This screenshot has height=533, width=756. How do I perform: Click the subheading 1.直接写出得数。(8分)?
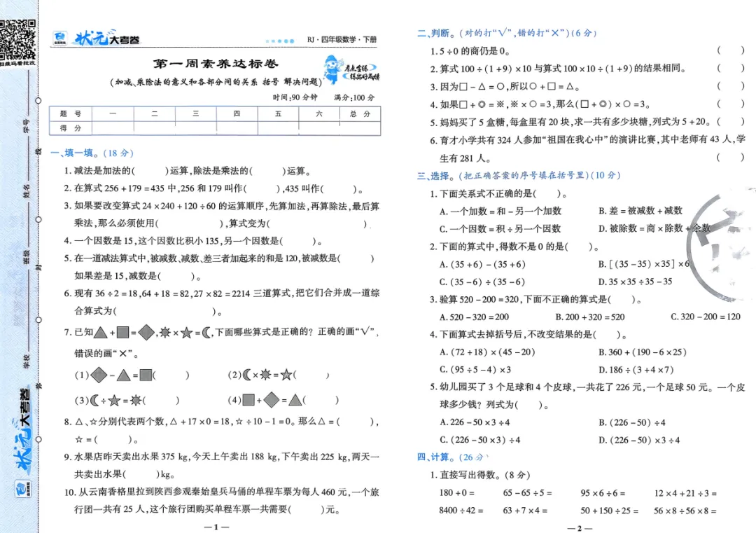480,475
